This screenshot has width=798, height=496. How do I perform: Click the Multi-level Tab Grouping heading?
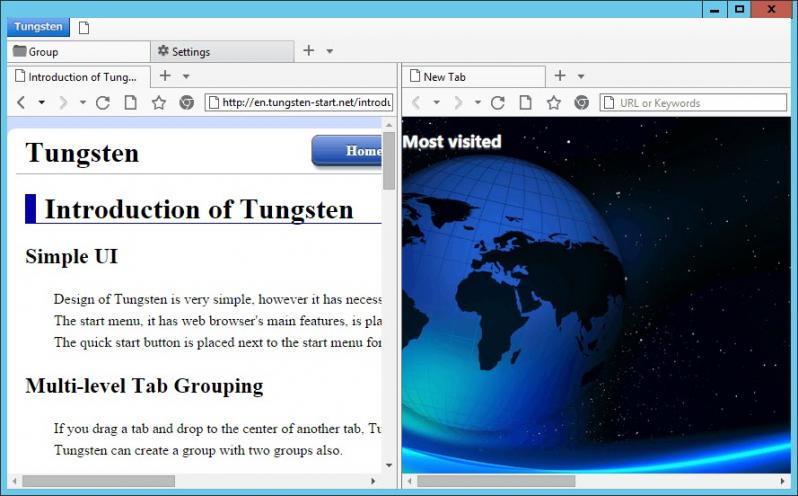pyautogui.click(x=145, y=387)
